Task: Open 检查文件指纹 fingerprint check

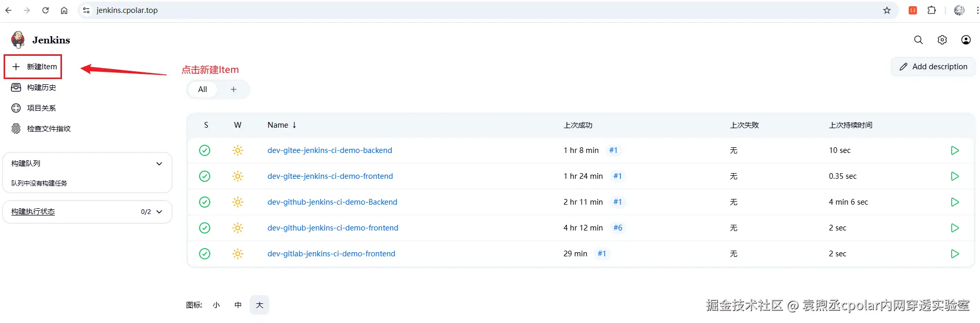Action: click(x=41, y=129)
